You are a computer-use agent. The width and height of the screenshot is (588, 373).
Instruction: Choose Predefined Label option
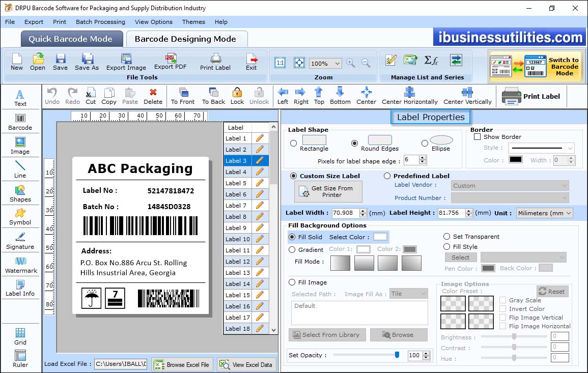coord(387,176)
